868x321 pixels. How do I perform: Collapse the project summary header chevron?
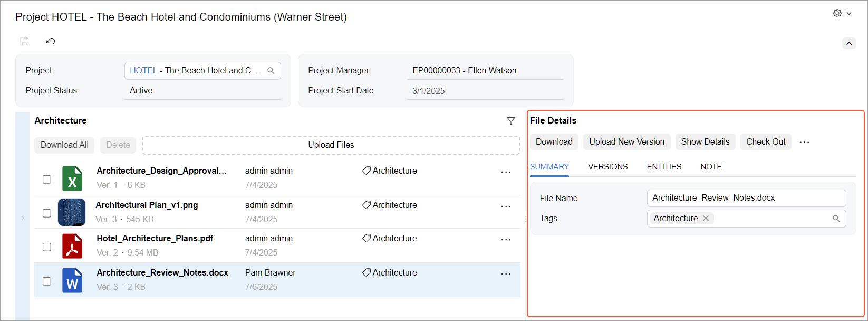(849, 43)
